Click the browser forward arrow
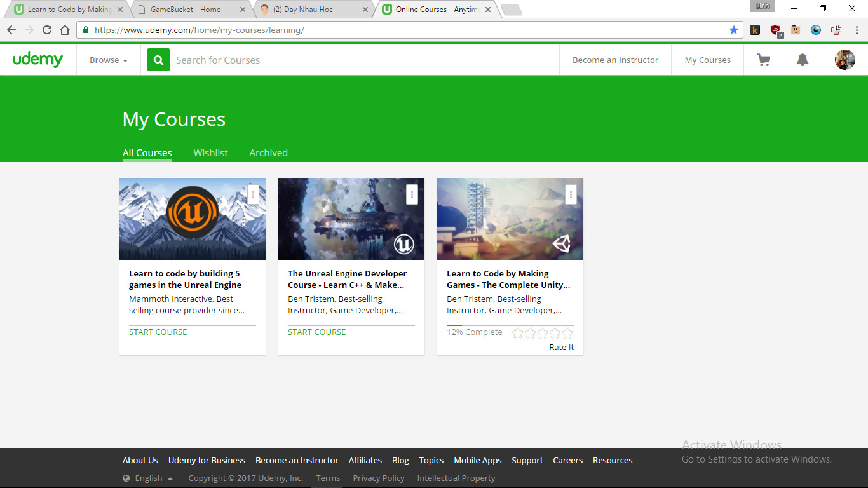The image size is (868, 488). coord(29,30)
